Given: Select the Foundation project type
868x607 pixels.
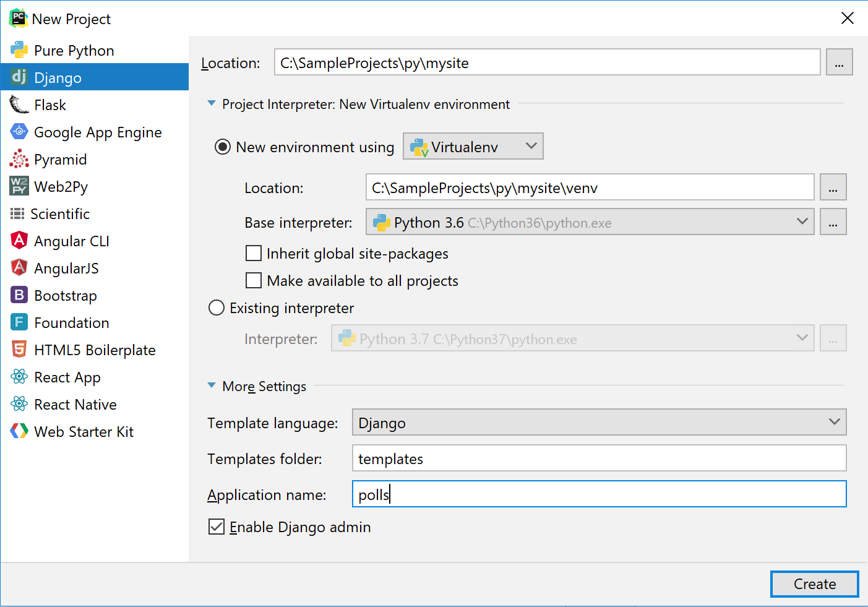Looking at the screenshot, I should (95, 322).
